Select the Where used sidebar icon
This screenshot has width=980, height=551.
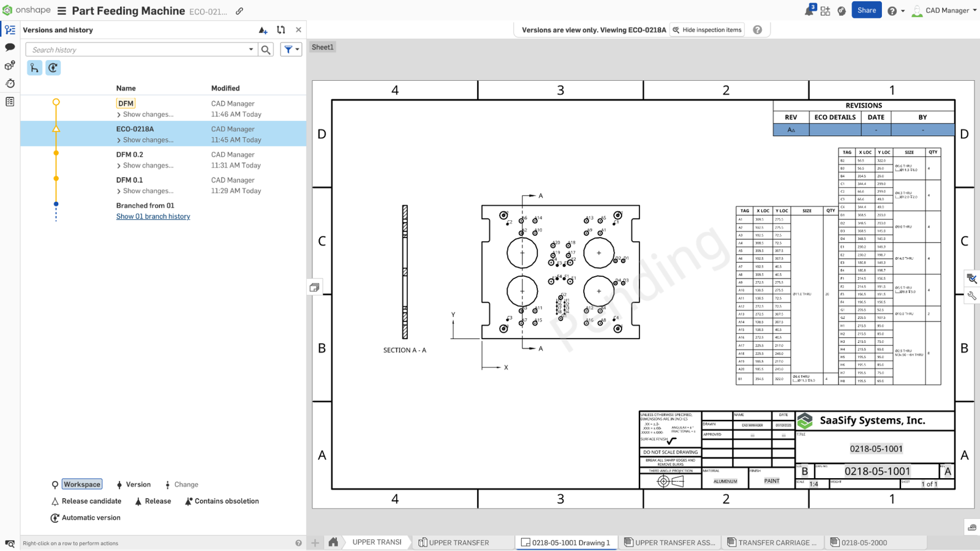[x=9, y=66]
